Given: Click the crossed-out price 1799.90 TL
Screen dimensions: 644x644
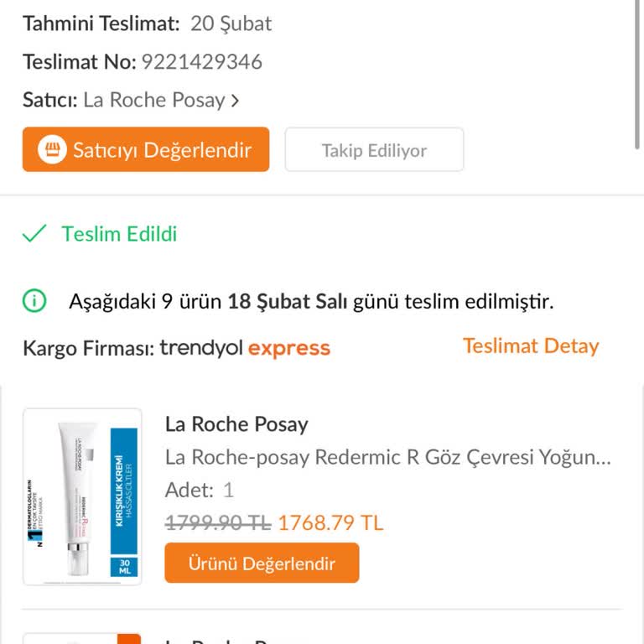Looking at the screenshot, I should pos(218,523).
